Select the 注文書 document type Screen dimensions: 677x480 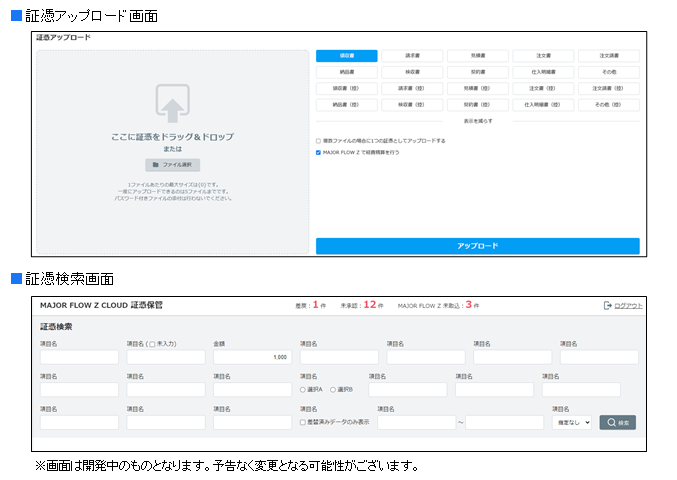tap(544, 56)
